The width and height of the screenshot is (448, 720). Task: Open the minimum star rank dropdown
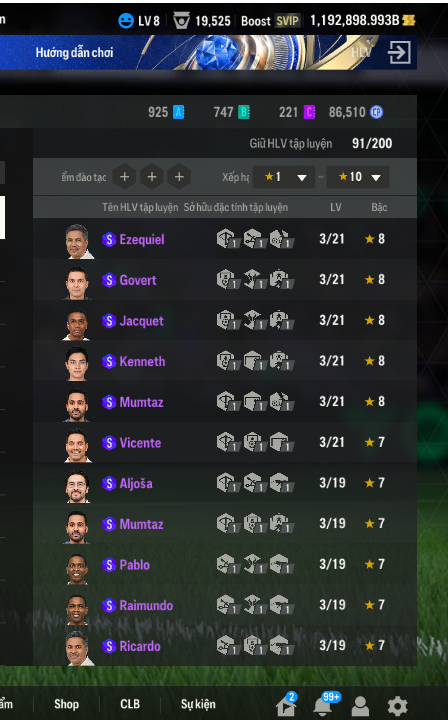(x=284, y=177)
